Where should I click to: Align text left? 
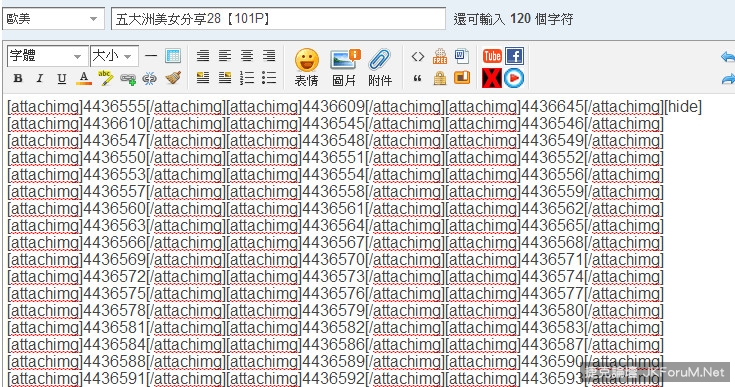[225, 56]
